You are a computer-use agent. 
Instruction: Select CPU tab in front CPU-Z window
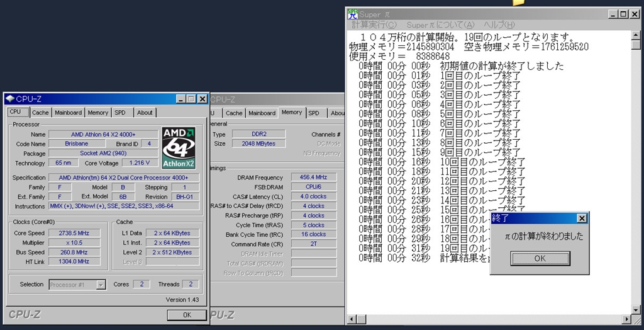(x=17, y=111)
